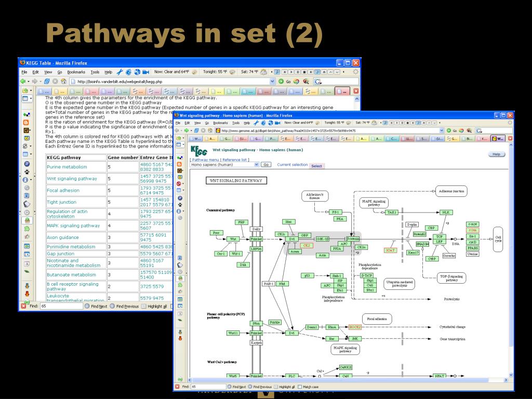The height and width of the screenshot is (399, 532).
Task: Open Focal adhesion pathway link
Action: (63, 190)
